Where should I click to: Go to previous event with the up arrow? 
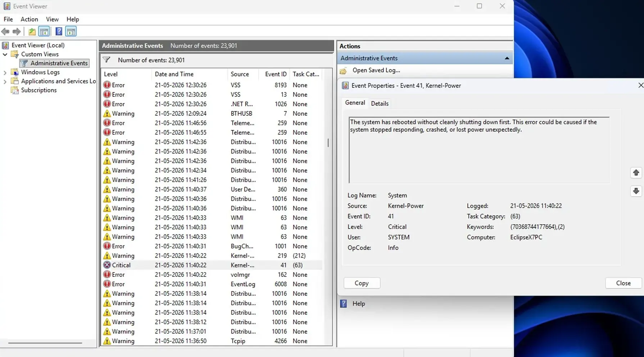(636, 173)
